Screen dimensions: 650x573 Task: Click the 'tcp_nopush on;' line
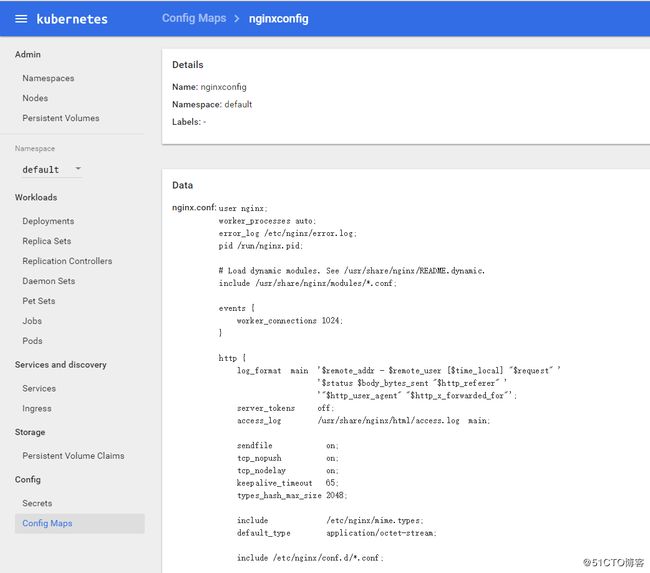click(x=288, y=458)
